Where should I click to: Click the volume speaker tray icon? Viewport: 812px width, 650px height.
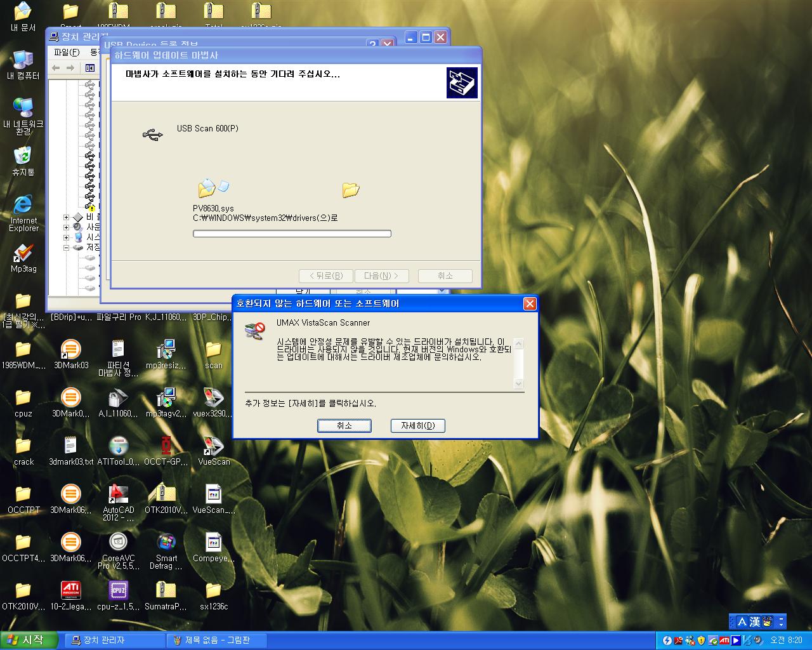pyautogui.click(x=757, y=640)
